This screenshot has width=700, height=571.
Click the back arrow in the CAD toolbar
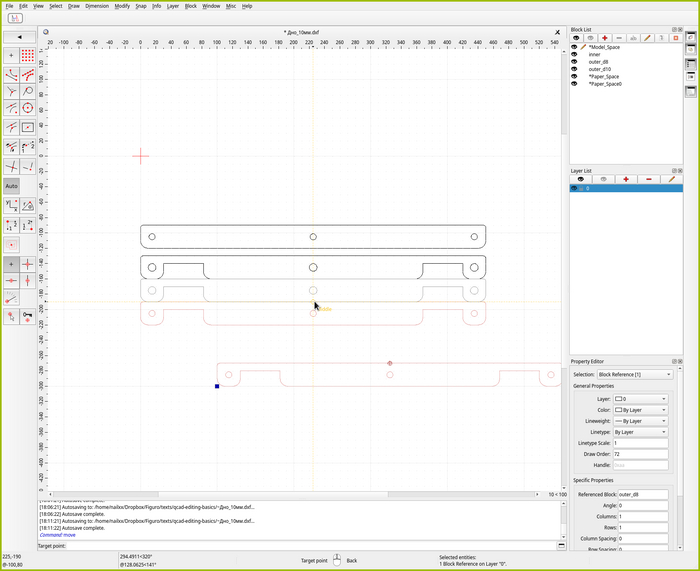[x=19, y=37]
